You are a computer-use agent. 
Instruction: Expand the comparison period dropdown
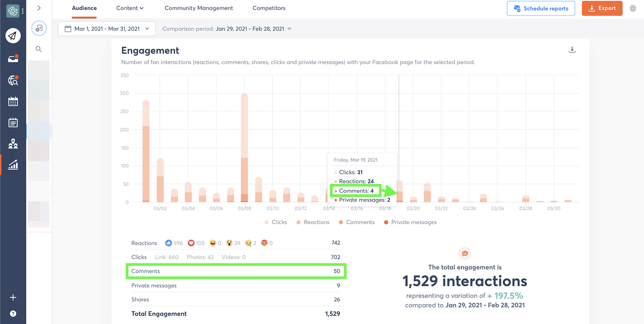click(227, 29)
